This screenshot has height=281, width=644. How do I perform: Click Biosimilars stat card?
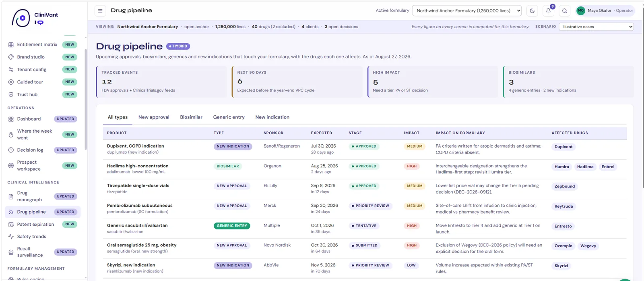click(x=568, y=82)
